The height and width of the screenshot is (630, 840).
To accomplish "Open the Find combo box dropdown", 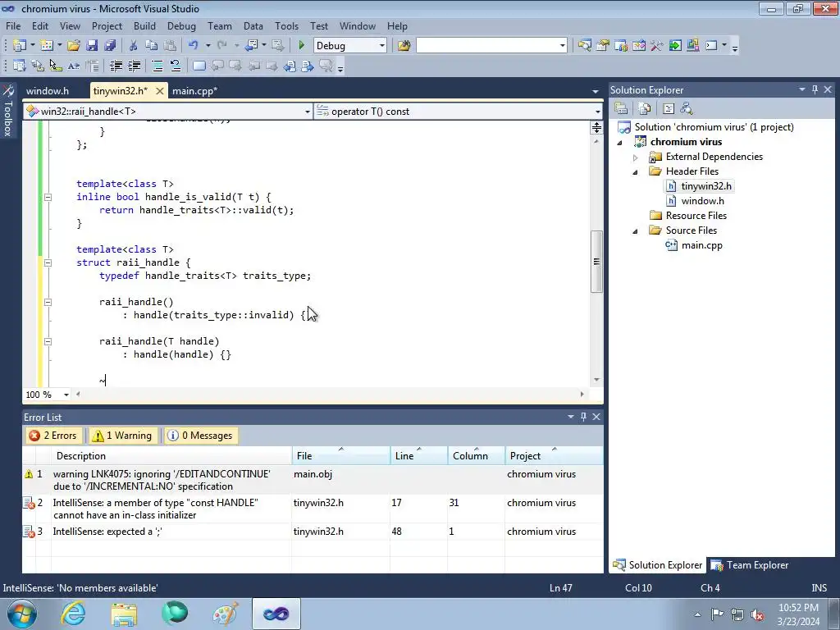I will (x=563, y=46).
